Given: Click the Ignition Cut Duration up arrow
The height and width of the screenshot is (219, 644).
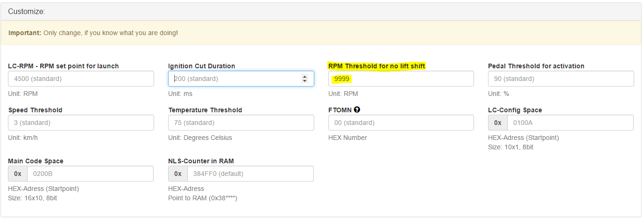Looking at the screenshot, I should click(x=305, y=77).
